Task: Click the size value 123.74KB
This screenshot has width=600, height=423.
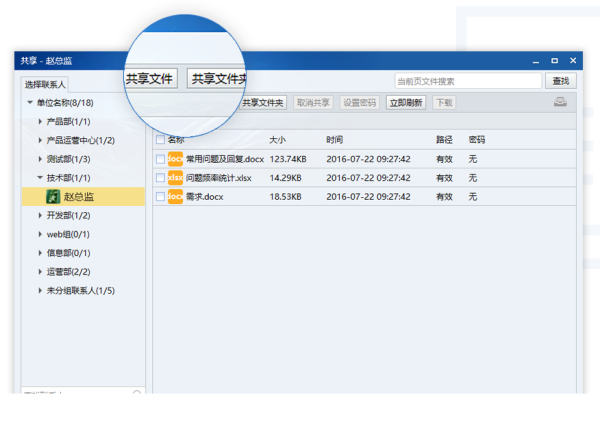Action: point(288,159)
